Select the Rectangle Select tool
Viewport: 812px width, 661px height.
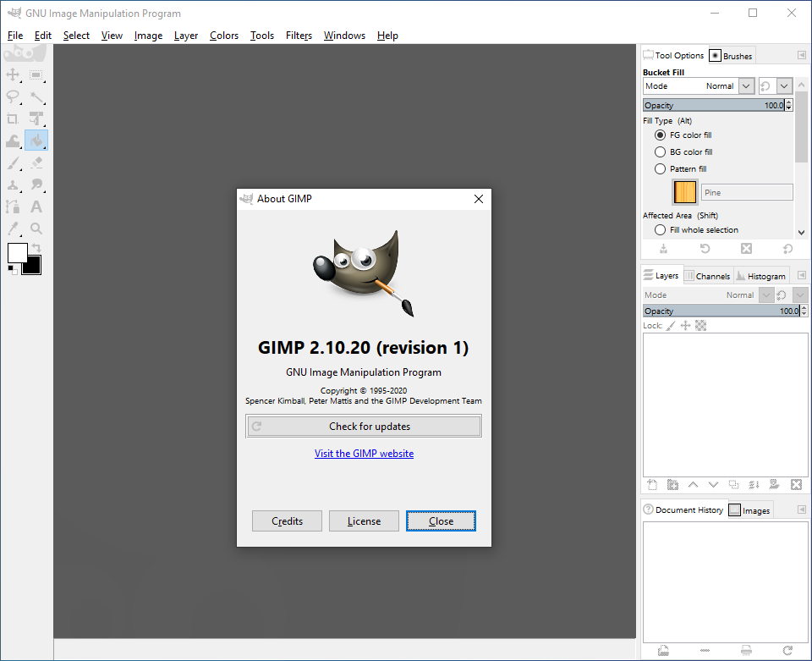(x=36, y=75)
